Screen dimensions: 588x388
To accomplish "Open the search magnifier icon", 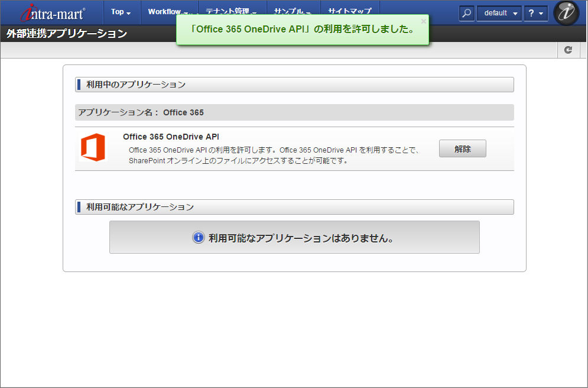I will point(466,13).
